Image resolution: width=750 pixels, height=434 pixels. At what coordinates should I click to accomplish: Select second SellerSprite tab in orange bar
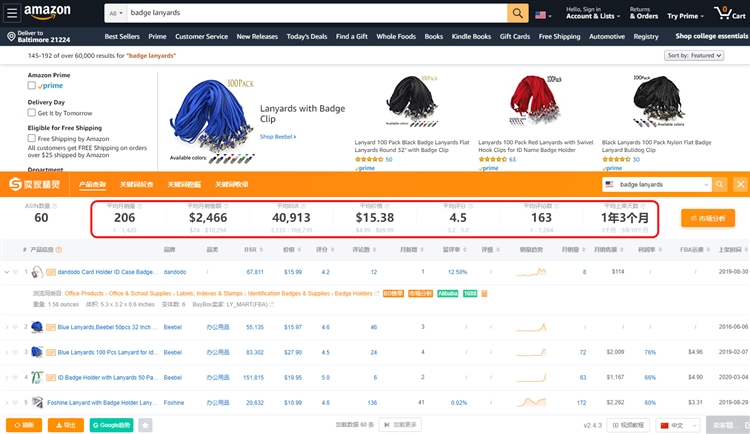click(136, 185)
